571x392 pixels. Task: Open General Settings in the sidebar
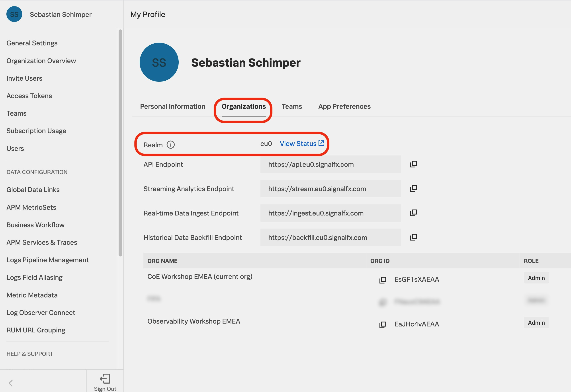click(x=32, y=43)
